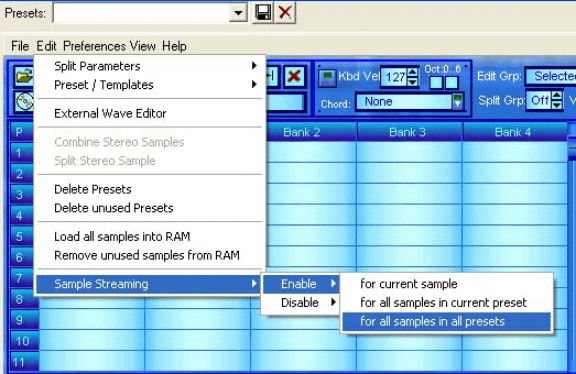576x374 pixels.
Task: Expand the Preset / Templates submenu
Action: coord(150,85)
